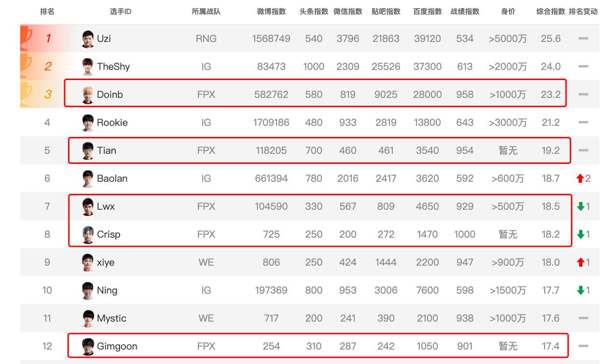Click the rank 3 trophy icon
This screenshot has height=364, width=609.
[x=27, y=94]
